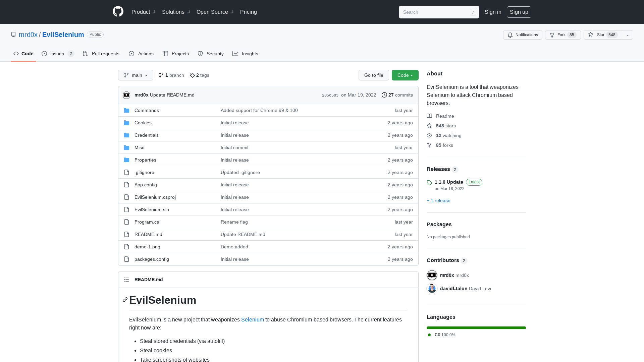Fork the repository with the Fork button
The image size is (644, 362).
tap(563, 35)
